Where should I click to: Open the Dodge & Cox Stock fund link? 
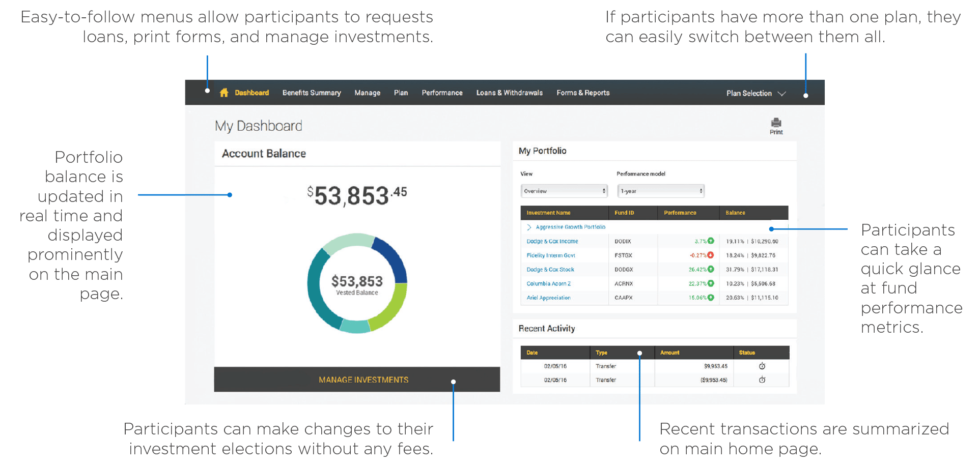pos(550,270)
